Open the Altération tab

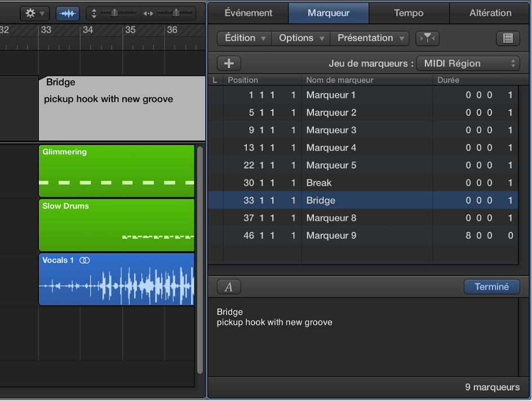(490, 13)
